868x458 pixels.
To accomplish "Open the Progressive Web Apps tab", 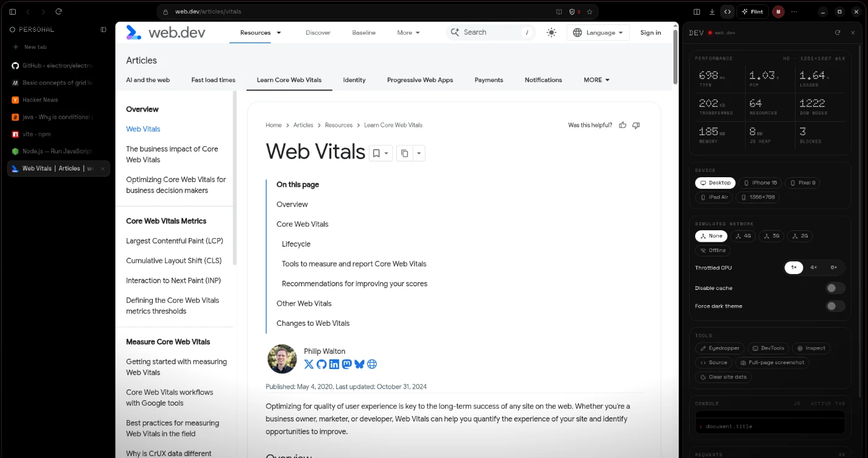I will click(x=420, y=80).
